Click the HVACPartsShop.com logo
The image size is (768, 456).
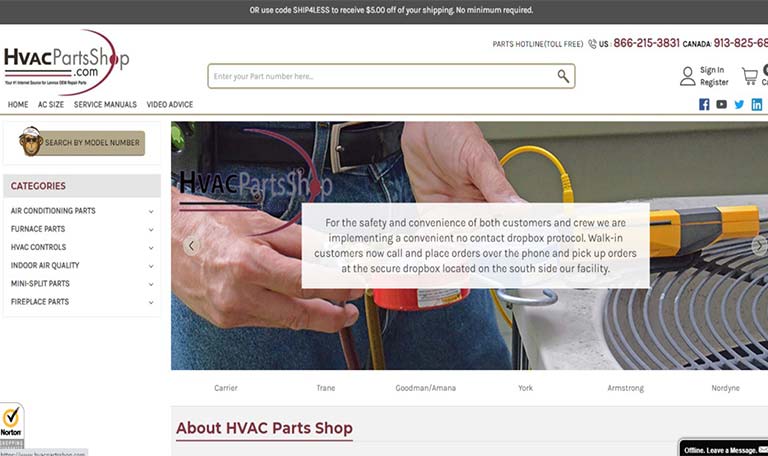67,63
